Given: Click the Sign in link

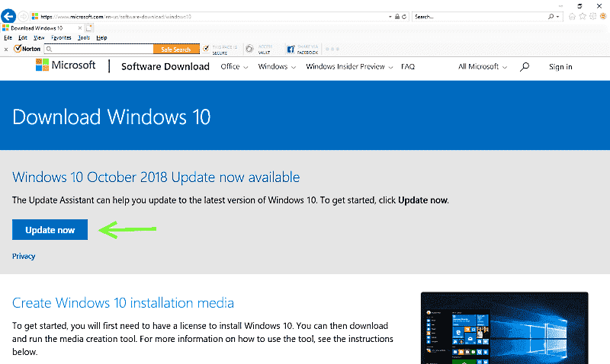Looking at the screenshot, I should tap(560, 67).
